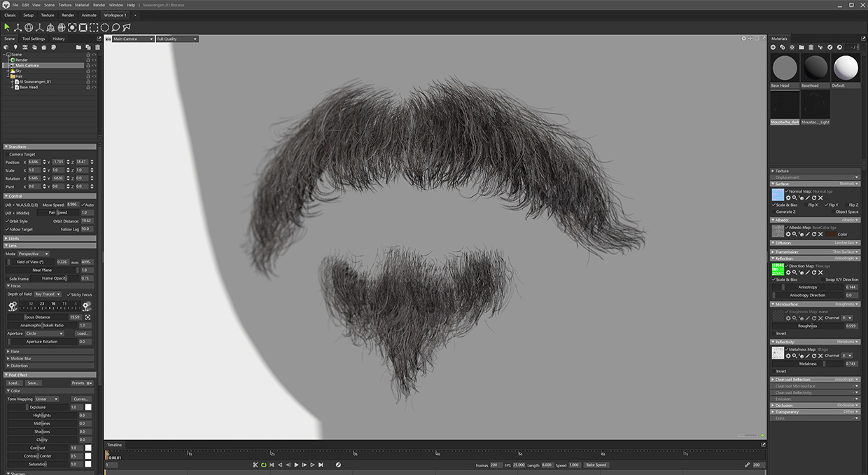The width and height of the screenshot is (868, 475).
Task: Open the Material menu
Action: point(82,5)
